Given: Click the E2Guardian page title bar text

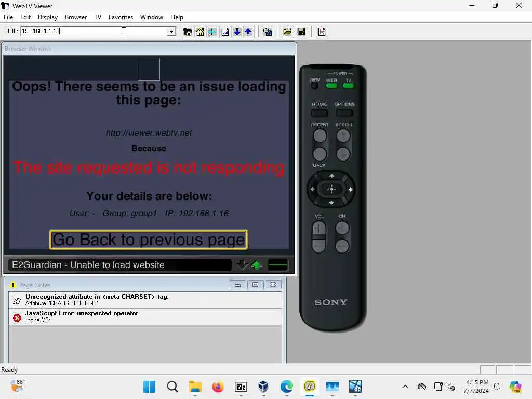Looking at the screenshot, I should [88, 265].
